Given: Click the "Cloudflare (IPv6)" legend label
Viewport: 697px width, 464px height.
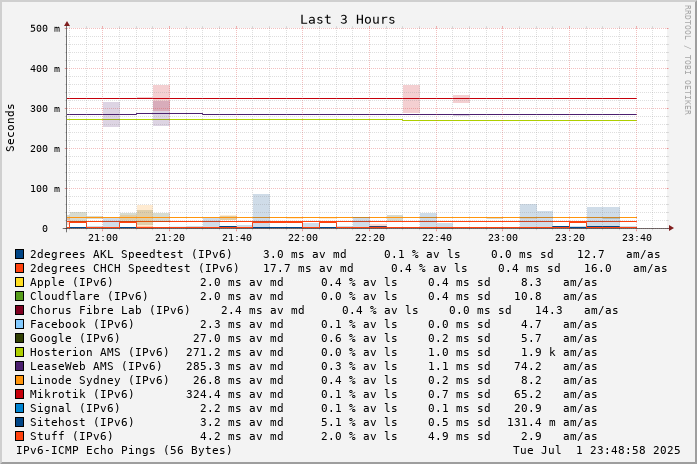Looking at the screenshot, I should coord(88,296).
